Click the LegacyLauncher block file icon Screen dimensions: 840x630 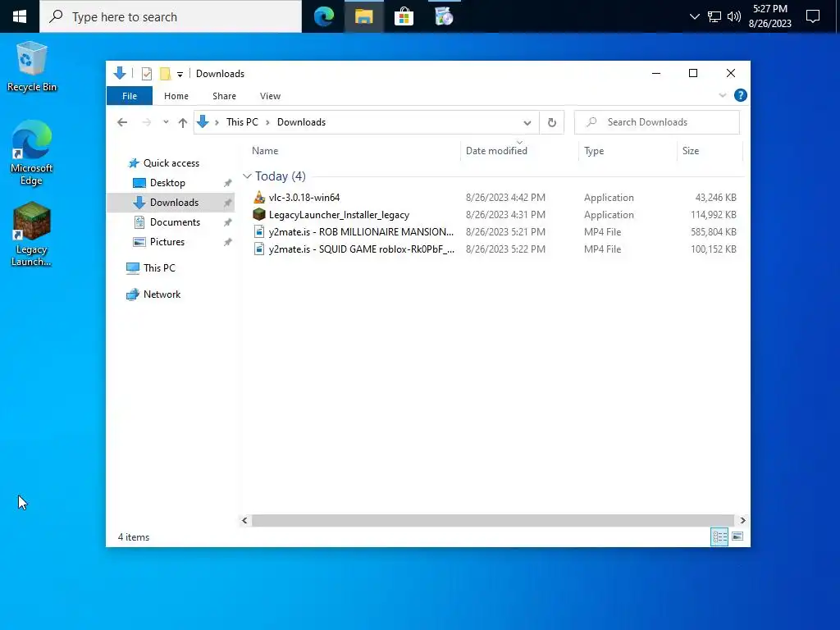click(x=259, y=214)
